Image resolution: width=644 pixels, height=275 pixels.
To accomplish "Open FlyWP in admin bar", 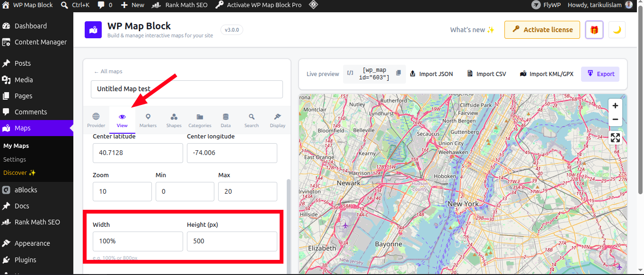I will point(546,5).
